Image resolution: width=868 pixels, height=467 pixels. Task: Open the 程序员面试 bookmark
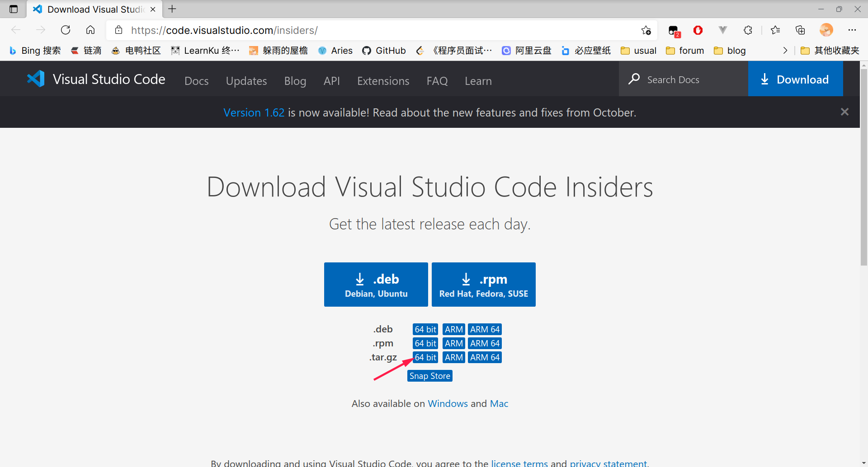point(454,51)
